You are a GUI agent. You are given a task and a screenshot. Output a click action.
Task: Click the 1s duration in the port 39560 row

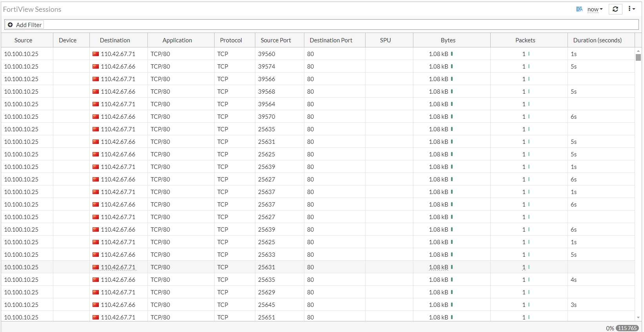point(574,54)
